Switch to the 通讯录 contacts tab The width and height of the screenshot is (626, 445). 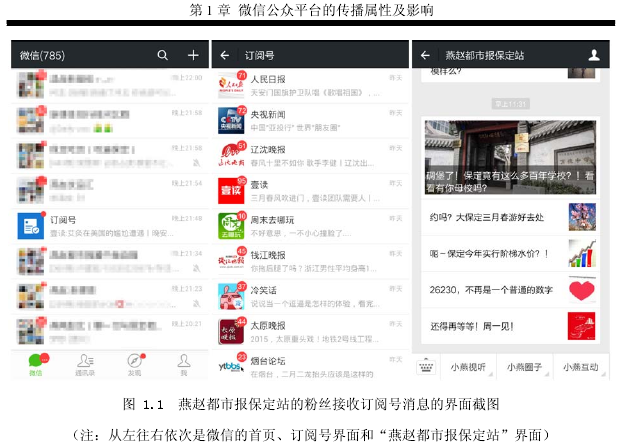(x=85, y=365)
